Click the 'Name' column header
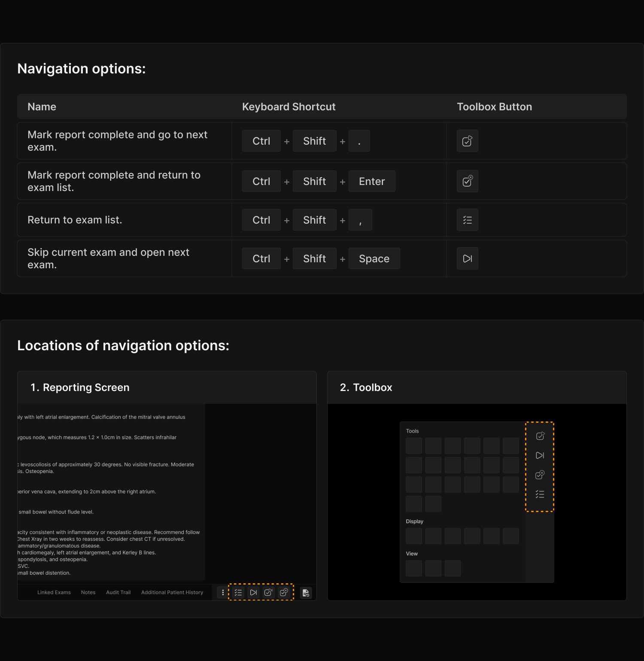The width and height of the screenshot is (644, 661). pyautogui.click(x=42, y=107)
